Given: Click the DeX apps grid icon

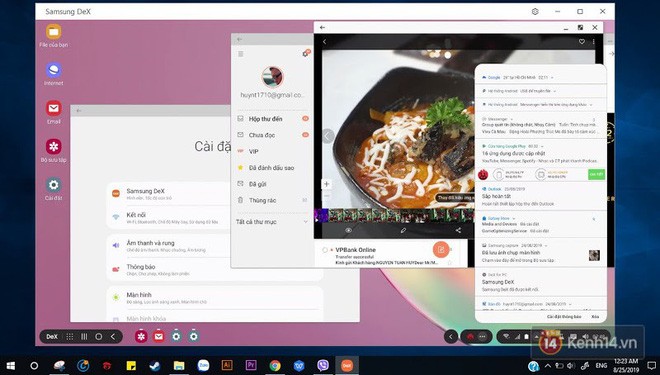Looking at the screenshot, I should 70,337.
